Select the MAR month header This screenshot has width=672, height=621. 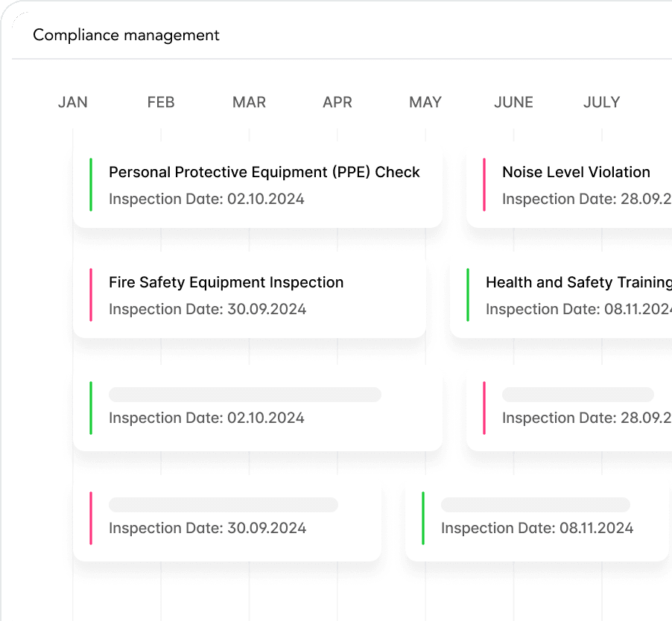249,102
